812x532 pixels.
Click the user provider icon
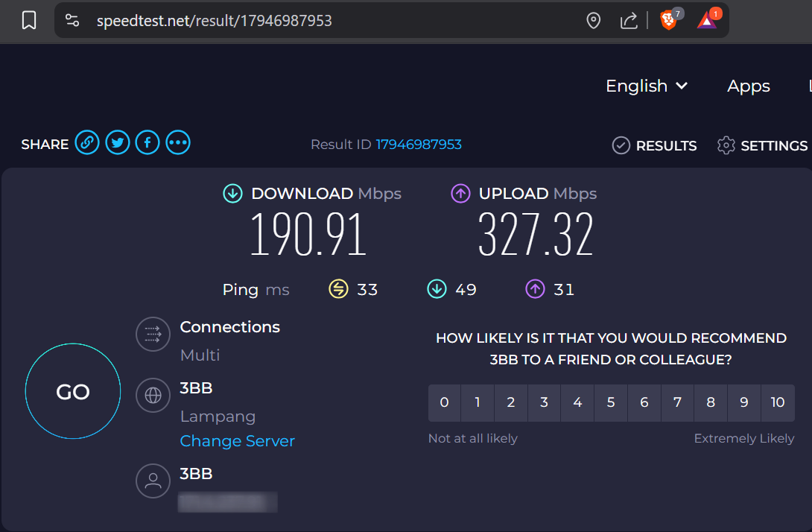tap(153, 481)
